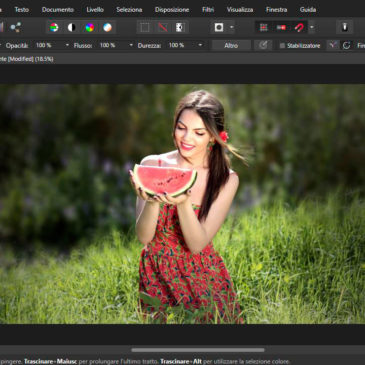365x365 pixels.
Task: Click the deselect icon with red slash
Action: [163, 27]
